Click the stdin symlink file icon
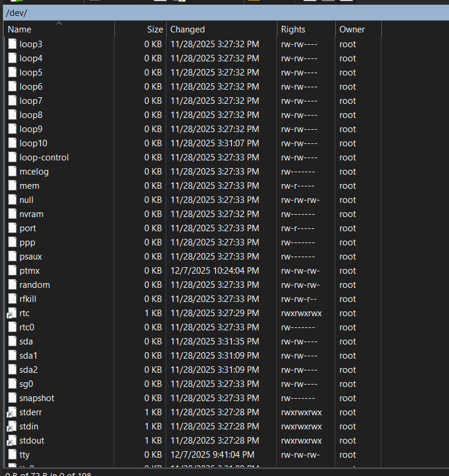449x476 pixels. [12, 426]
